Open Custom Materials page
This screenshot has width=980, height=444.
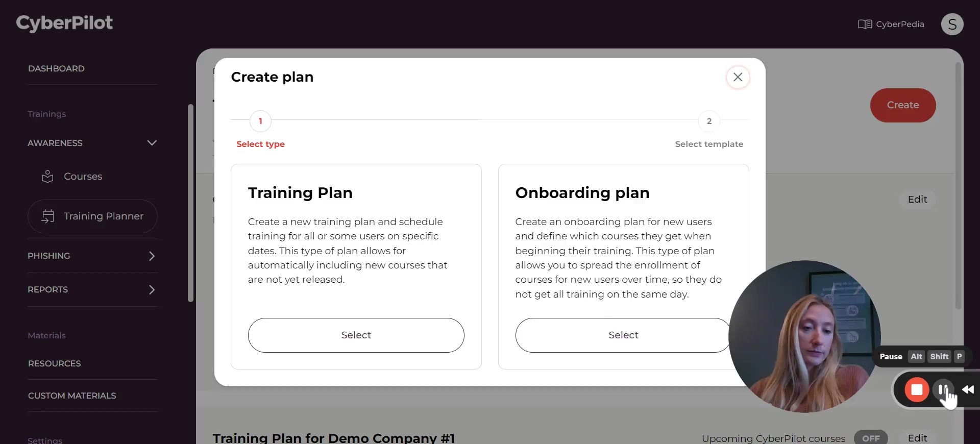coord(72,396)
